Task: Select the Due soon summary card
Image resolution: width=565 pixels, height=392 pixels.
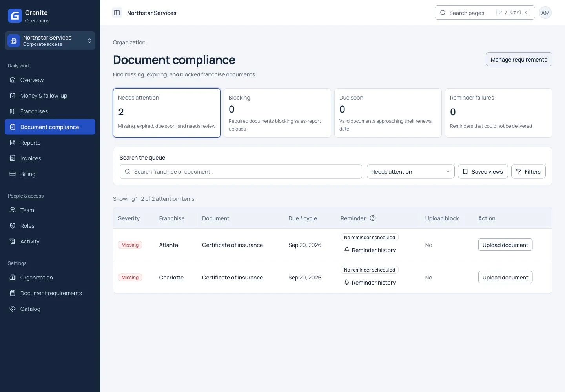Action: pyautogui.click(x=388, y=113)
